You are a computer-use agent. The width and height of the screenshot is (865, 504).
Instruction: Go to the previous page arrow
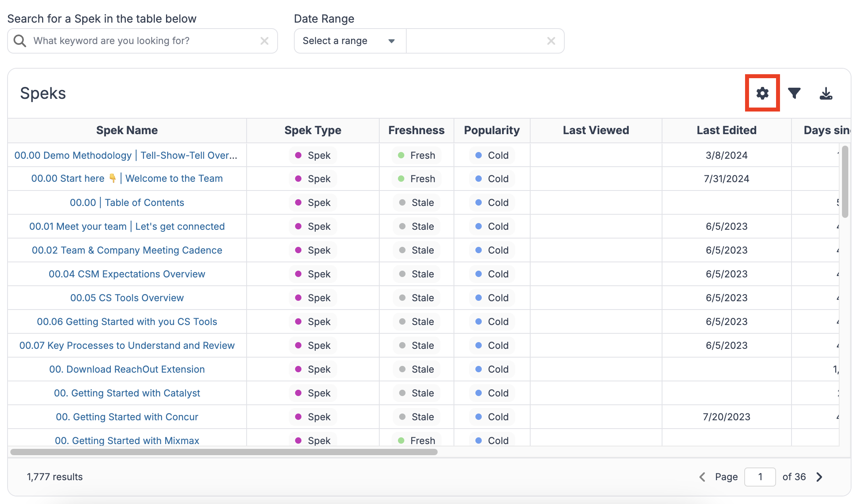coord(702,477)
